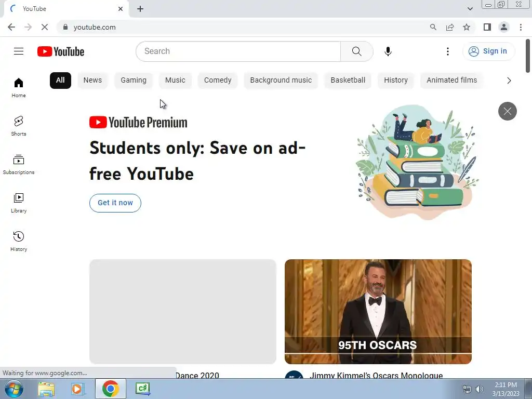
Task: Select the Basketball category chip
Action: (x=348, y=81)
